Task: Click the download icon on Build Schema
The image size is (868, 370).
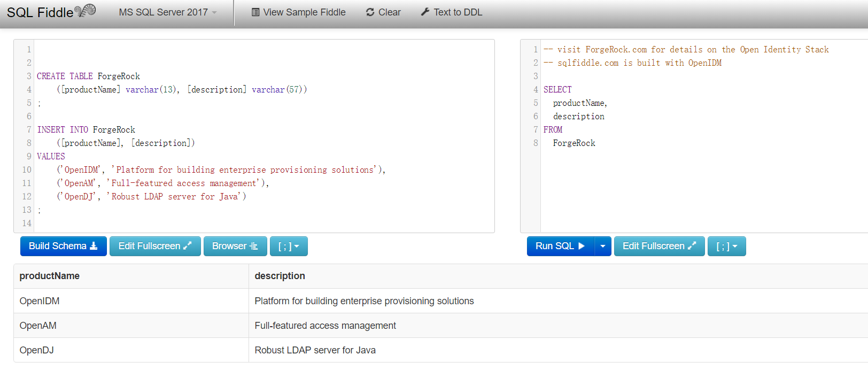Action: coord(94,246)
